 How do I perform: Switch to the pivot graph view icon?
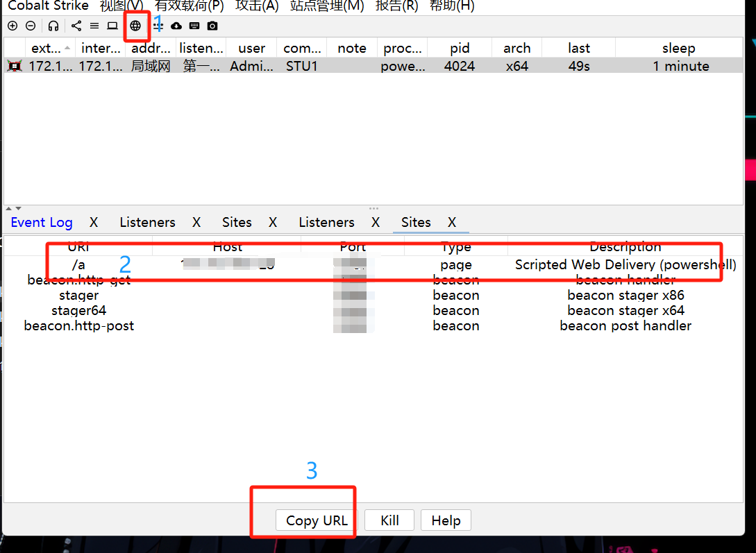[76, 26]
